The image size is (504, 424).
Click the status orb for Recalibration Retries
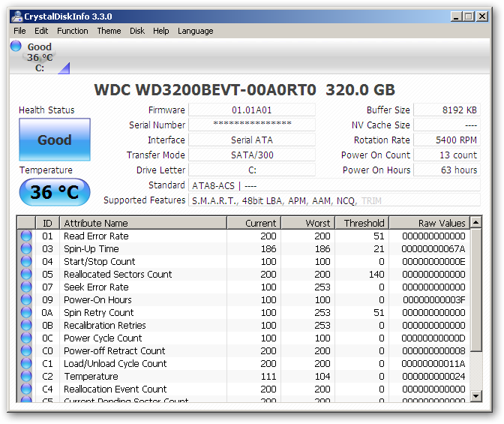[26, 325]
